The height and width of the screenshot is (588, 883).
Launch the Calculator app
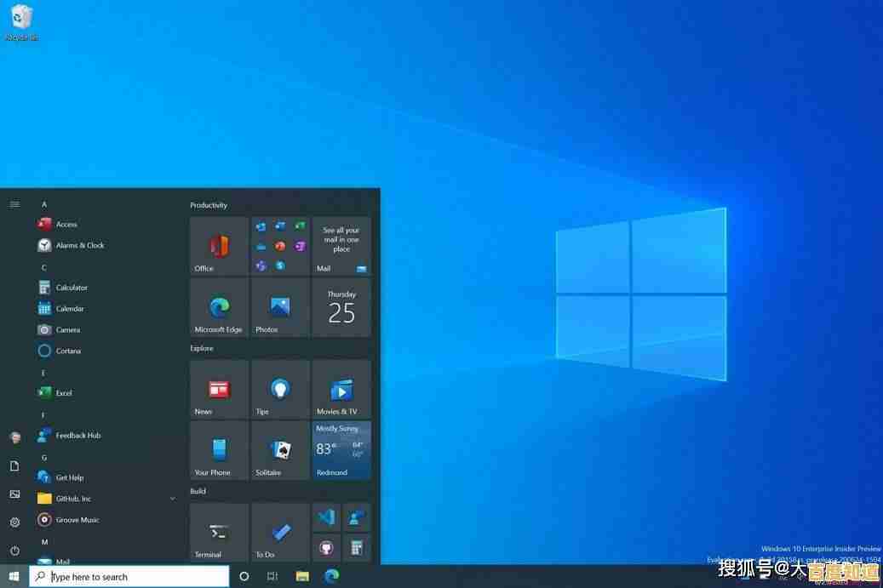70,287
